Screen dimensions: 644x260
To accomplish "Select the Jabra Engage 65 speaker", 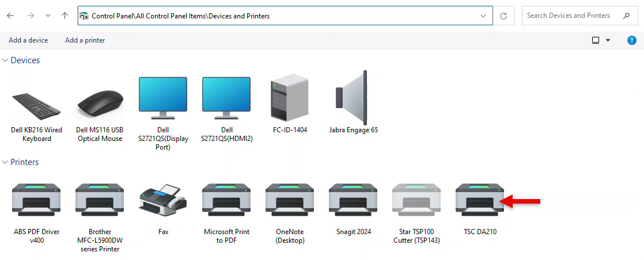I will (x=353, y=98).
